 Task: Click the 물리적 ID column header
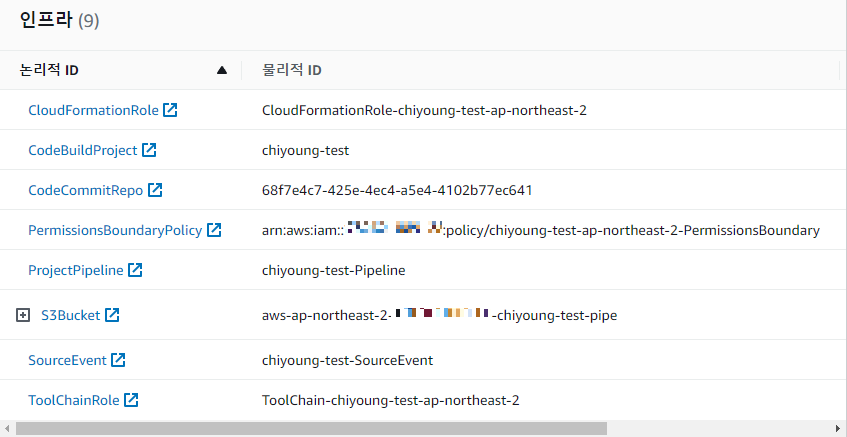pos(292,70)
